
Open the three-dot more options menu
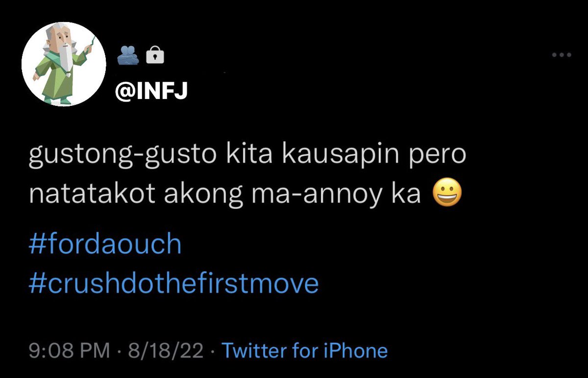coord(561,55)
